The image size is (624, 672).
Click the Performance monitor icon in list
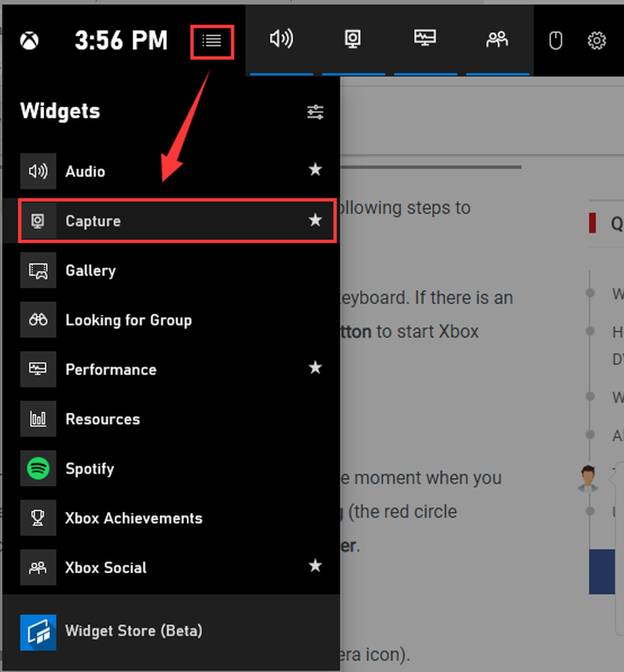coord(38,369)
